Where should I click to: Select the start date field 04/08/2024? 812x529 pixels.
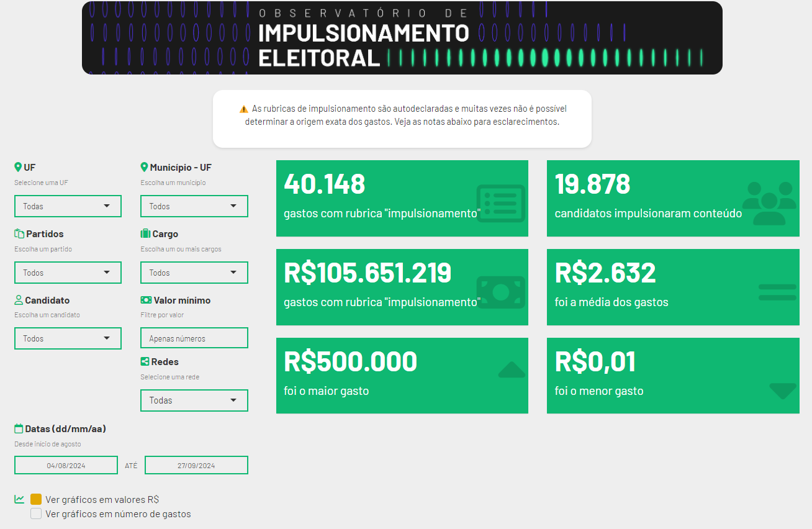pyautogui.click(x=66, y=465)
